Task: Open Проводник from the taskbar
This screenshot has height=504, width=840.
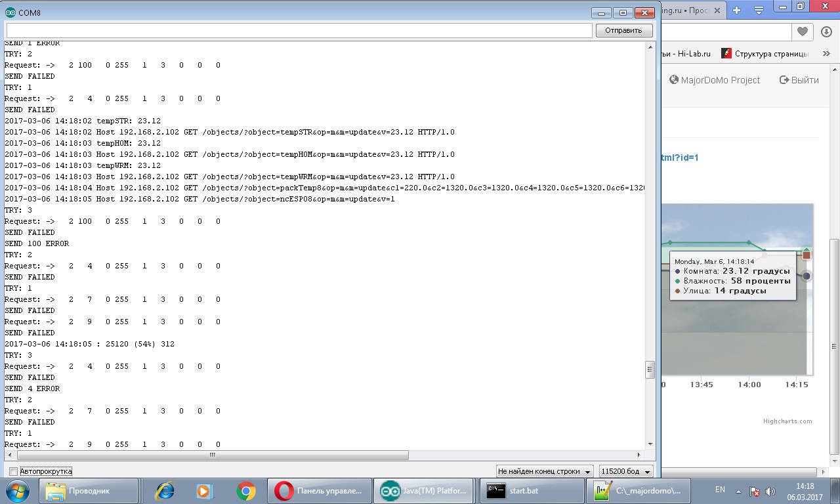Action: 89,491
